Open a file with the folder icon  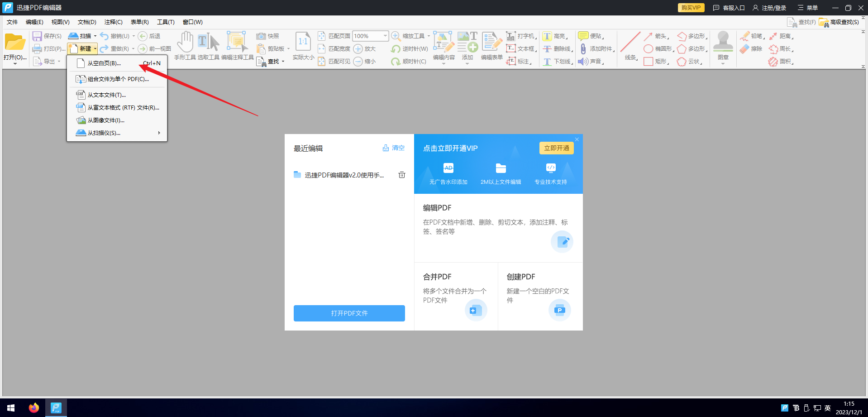pyautogui.click(x=15, y=43)
